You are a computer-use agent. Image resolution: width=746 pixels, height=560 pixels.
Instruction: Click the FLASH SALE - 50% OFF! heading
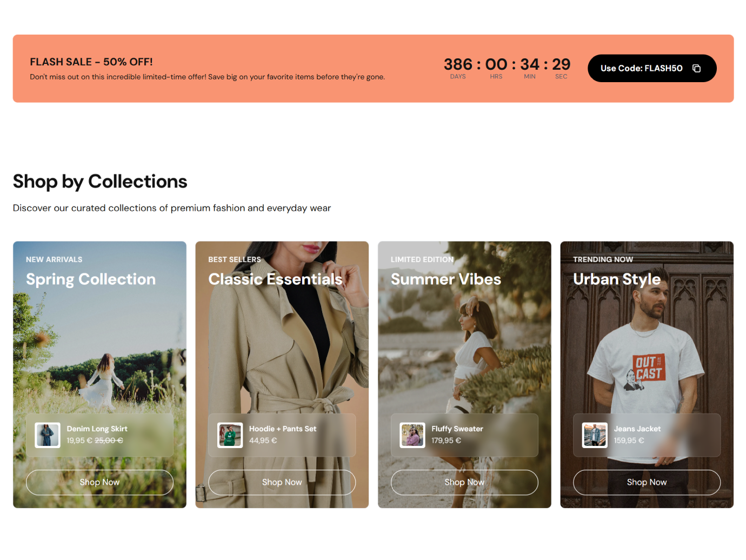coord(91,62)
